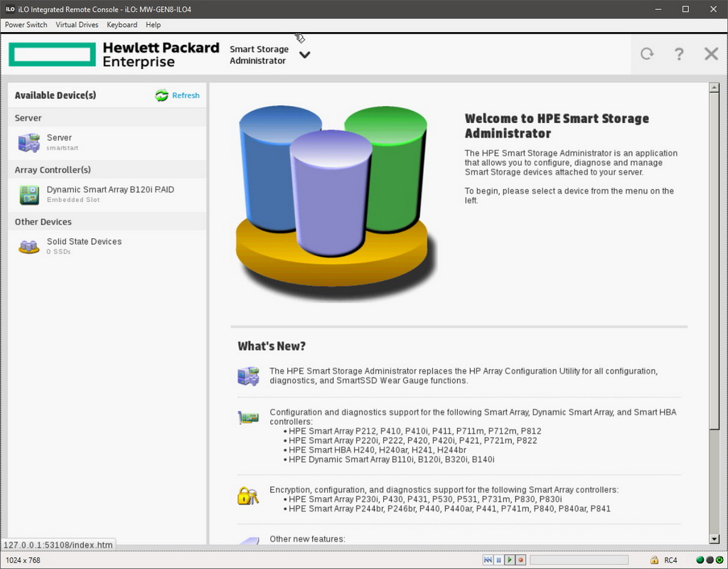Open help via the question mark icon
728x569 pixels.
tap(679, 54)
